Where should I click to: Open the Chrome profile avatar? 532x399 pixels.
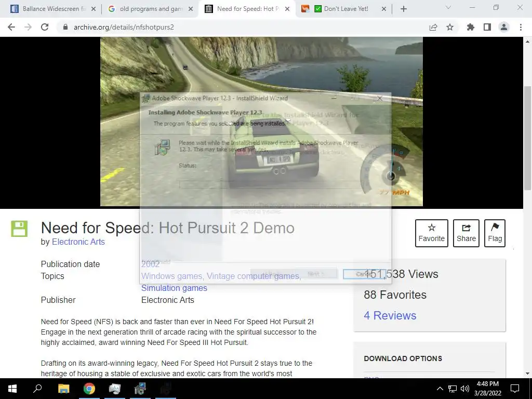coord(504,27)
